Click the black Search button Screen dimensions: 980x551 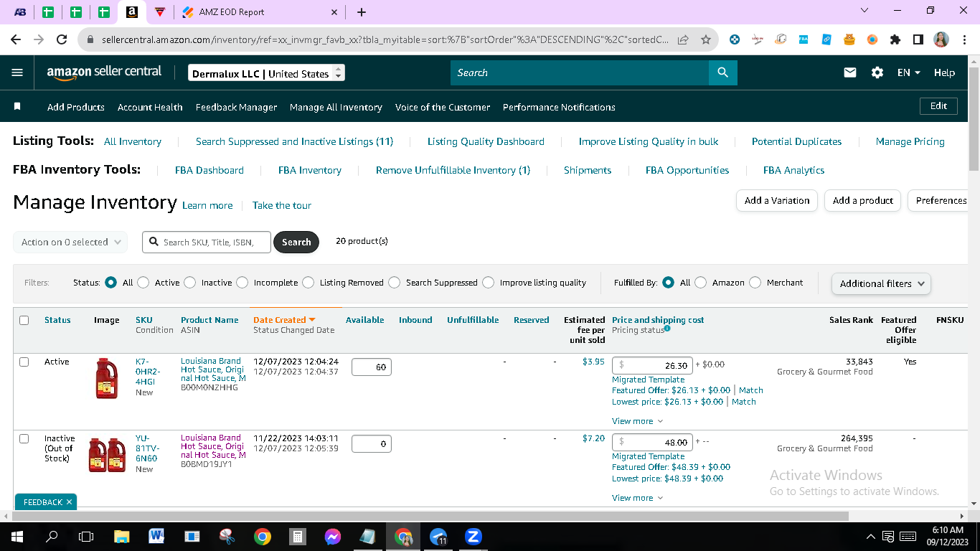296,242
